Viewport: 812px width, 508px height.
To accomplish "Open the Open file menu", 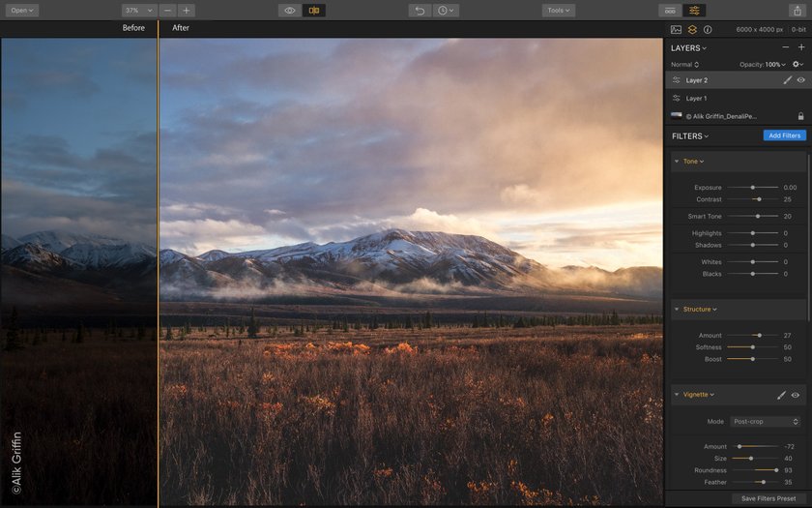I will [x=22, y=11].
